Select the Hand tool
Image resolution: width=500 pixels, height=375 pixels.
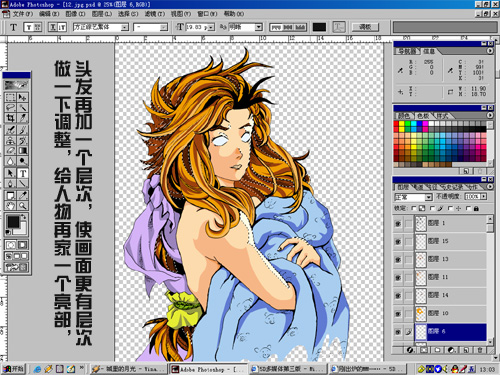tap(11, 206)
